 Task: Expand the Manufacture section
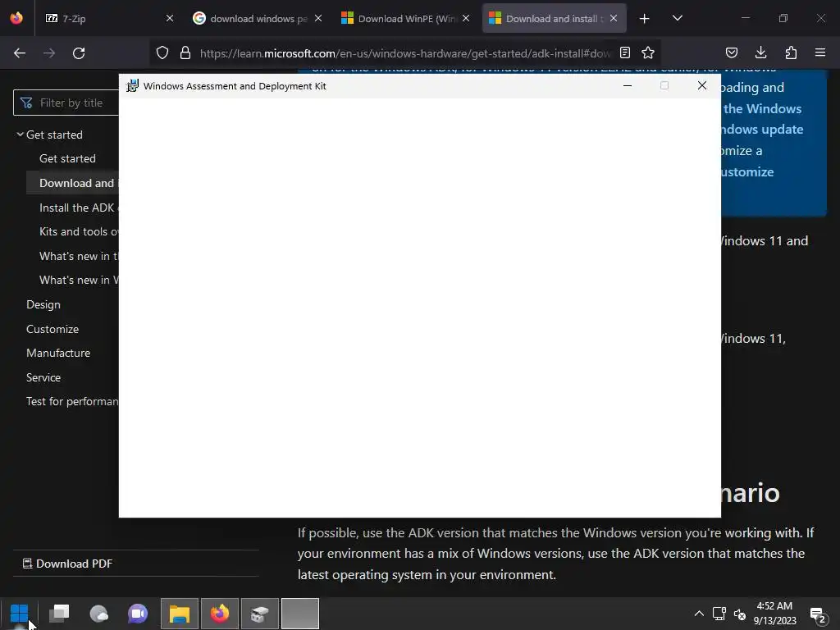(x=58, y=353)
